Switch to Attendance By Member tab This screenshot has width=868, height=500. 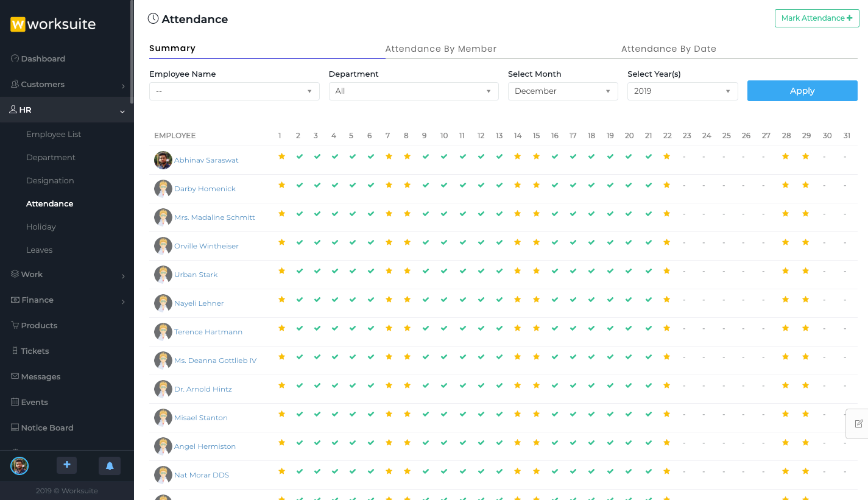pyautogui.click(x=441, y=49)
